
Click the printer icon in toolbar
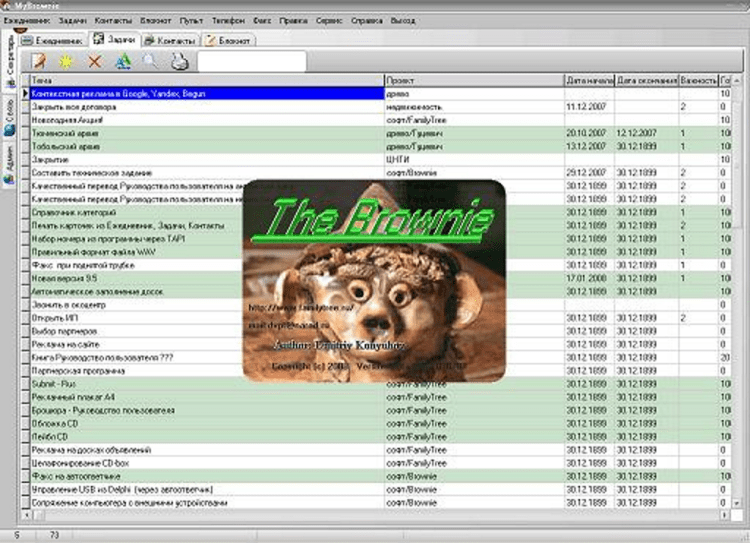coord(180,62)
